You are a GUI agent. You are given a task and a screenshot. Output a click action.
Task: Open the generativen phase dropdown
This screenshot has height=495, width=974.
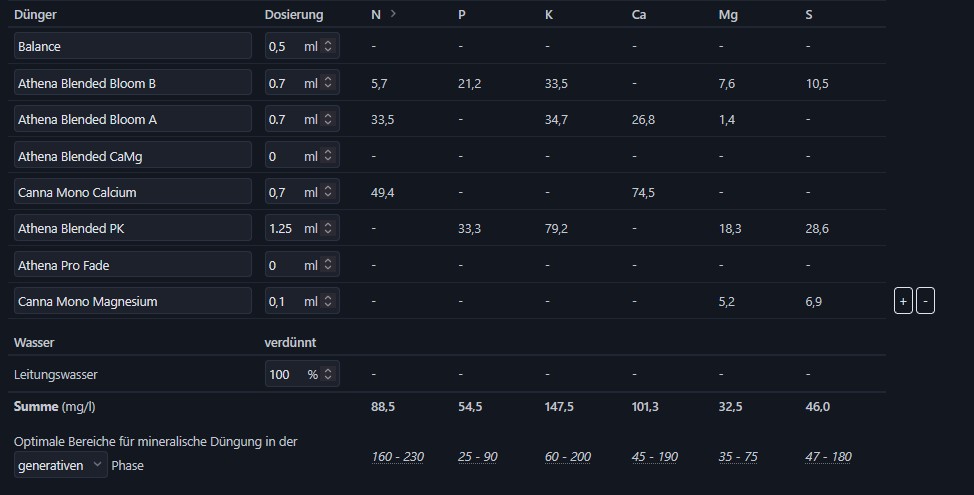coord(60,465)
